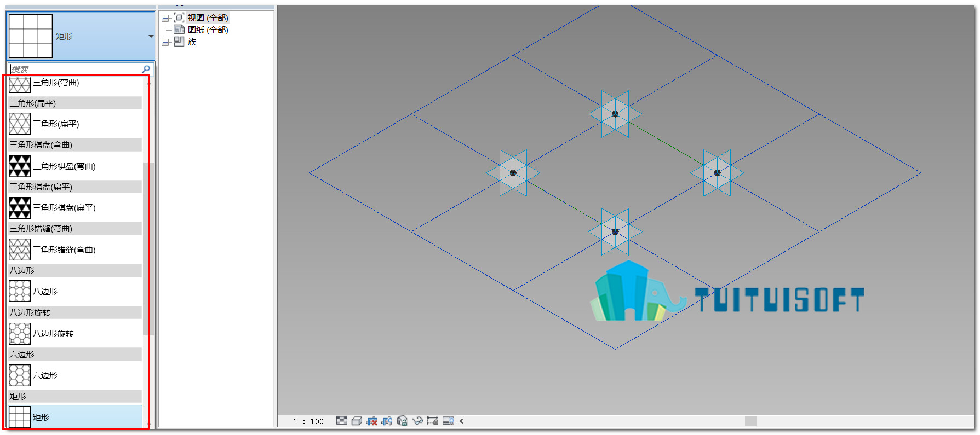Image resolution: width=980 pixels, height=435 pixels.
Task: Click the horizontal scrollbar thumb below the view
Action: (x=750, y=421)
